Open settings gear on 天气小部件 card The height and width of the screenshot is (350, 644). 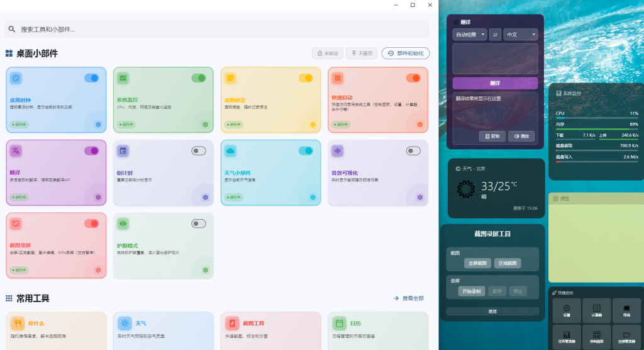tap(313, 198)
